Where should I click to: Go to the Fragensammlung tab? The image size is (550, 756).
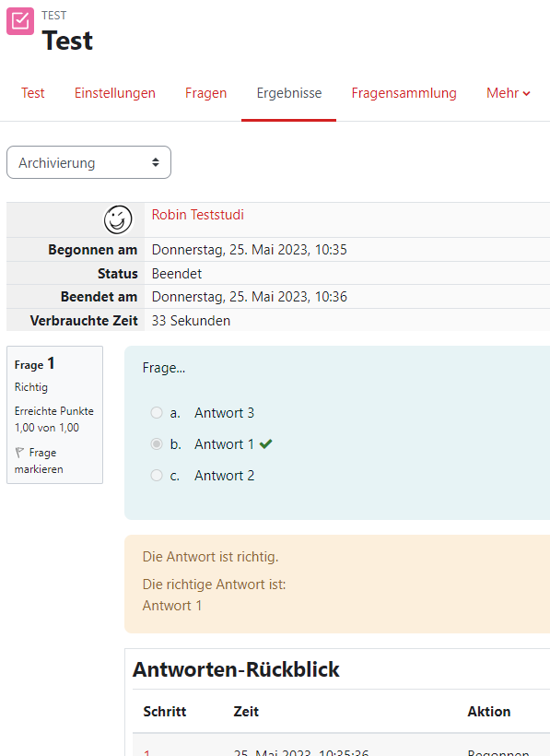click(x=404, y=93)
